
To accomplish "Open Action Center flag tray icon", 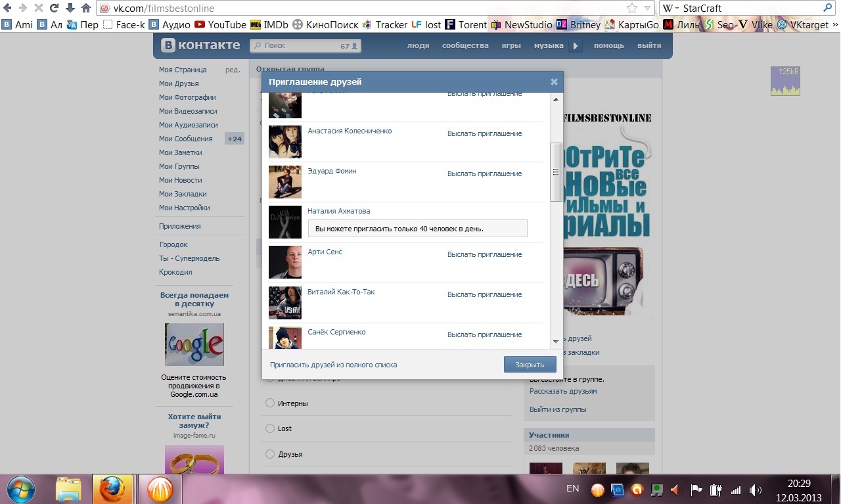I will click(x=696, y=490).
